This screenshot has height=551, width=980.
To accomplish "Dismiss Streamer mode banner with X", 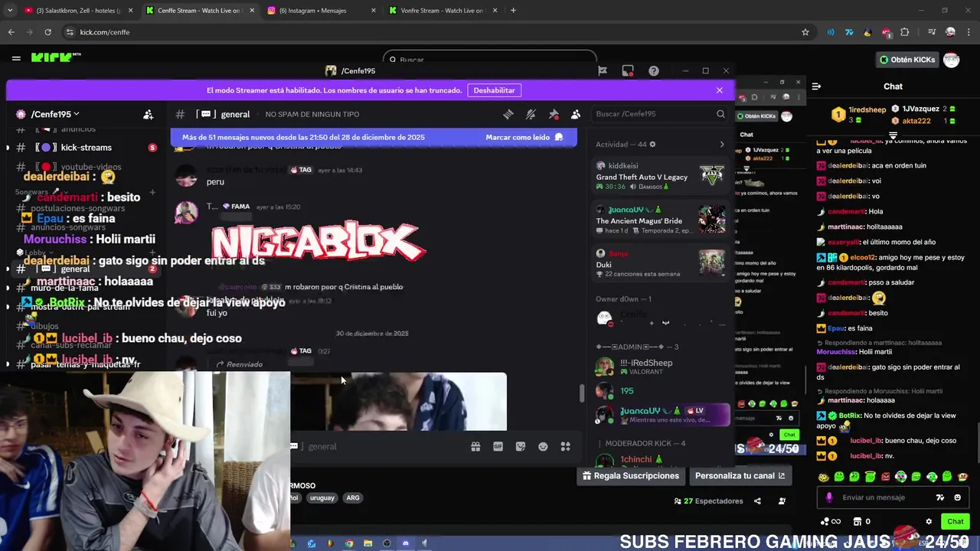I will click(720, 90).
